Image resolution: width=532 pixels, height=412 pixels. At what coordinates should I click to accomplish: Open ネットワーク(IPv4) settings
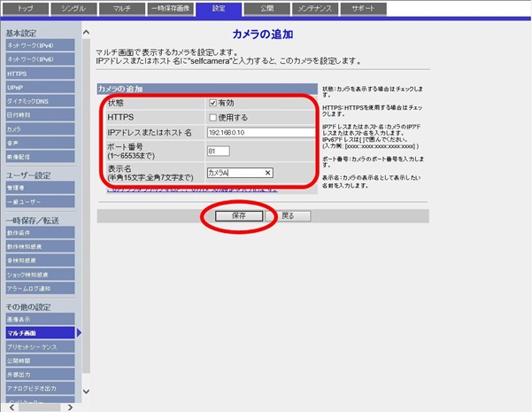click(x=40, y=45)
